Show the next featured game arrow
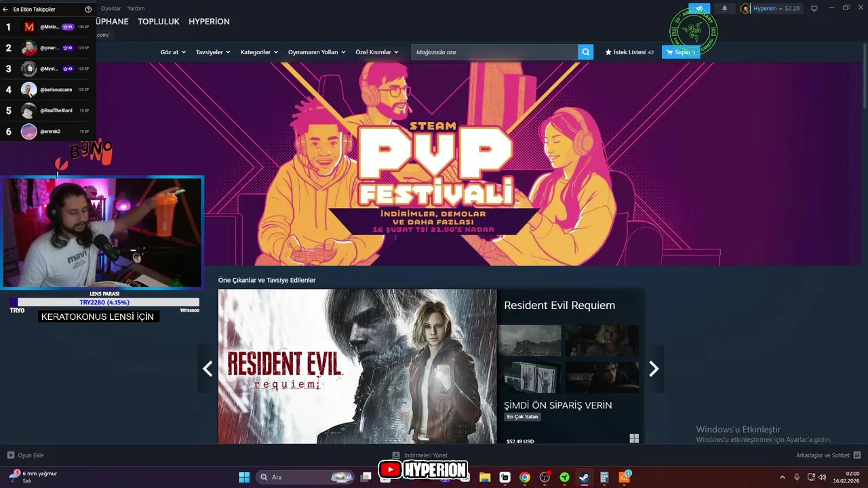Viewport: 868px width, 488px height. click(654, 368)
